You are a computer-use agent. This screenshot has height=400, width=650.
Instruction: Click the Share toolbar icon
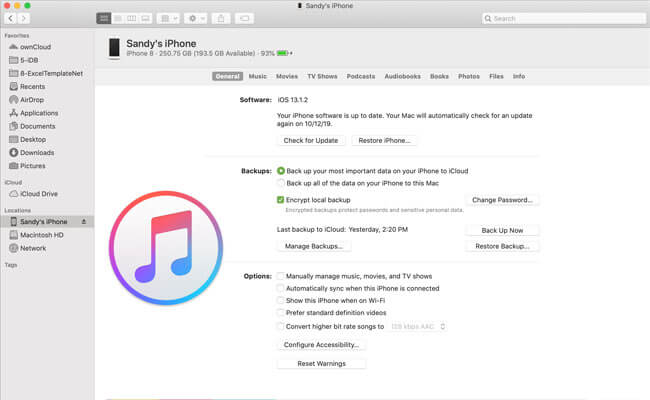point(221,18)
